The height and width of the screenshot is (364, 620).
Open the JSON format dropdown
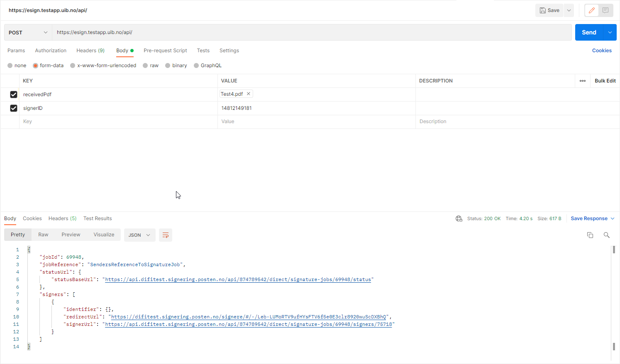(139, 235)
